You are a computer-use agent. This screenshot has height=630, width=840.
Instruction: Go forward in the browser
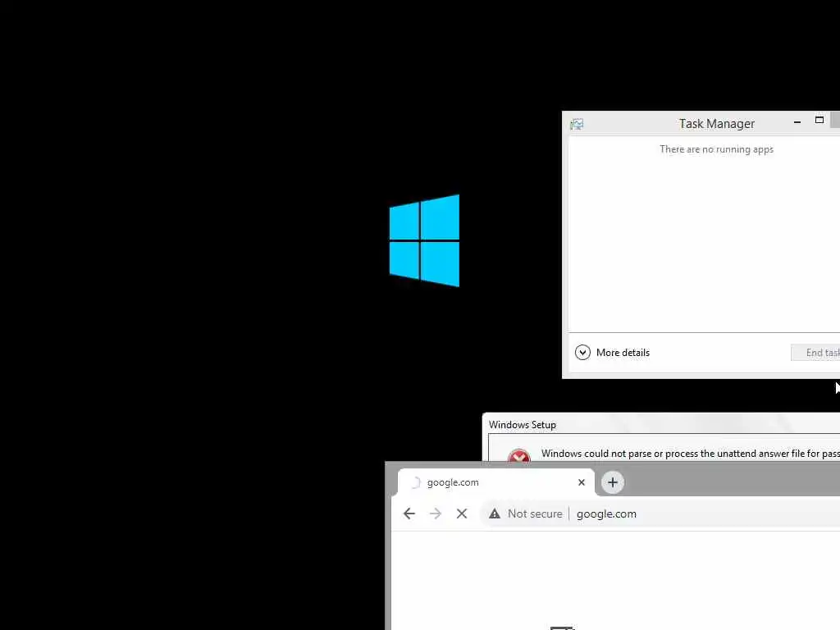[x=436, y=514]
